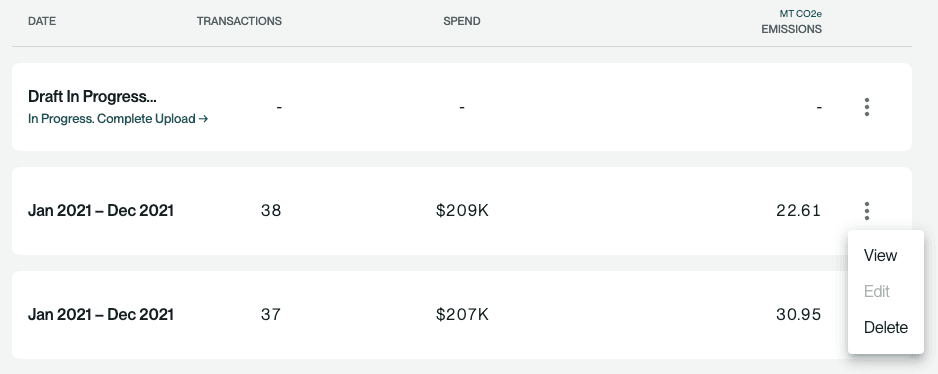Open the three-dot menu for Draft In Progress
938x374 pixels.
point(867,107)
